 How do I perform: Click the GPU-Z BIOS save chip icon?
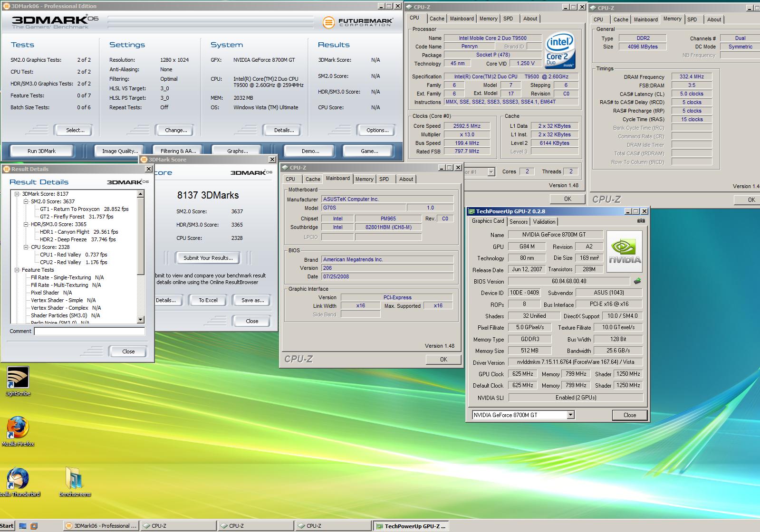[637, 281]
